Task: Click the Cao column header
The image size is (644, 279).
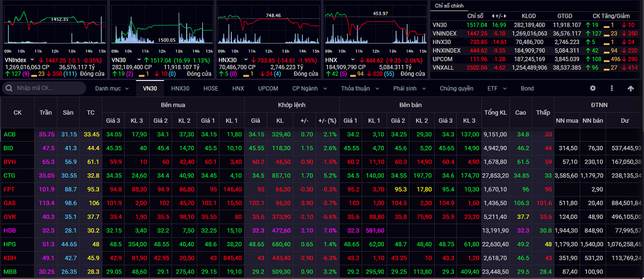Action: tap(521, 113)
